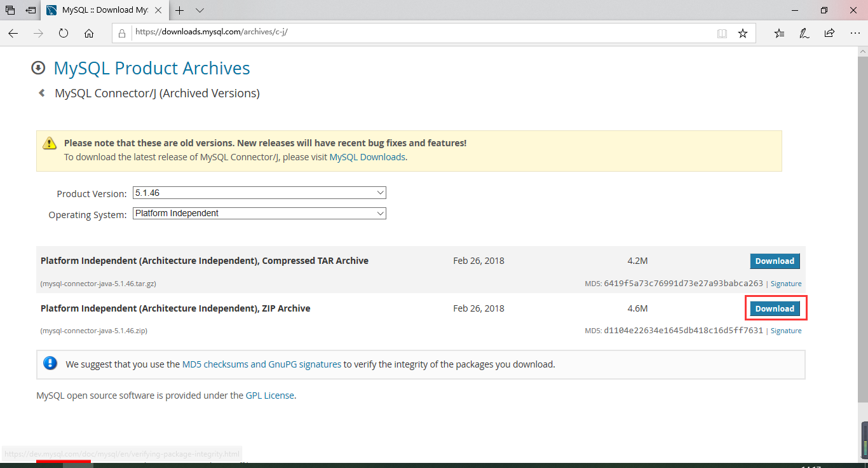Viewport: 868px width, 468px height.
Task: Click the 4.2M file size
Action: click(x=637, y=261)
